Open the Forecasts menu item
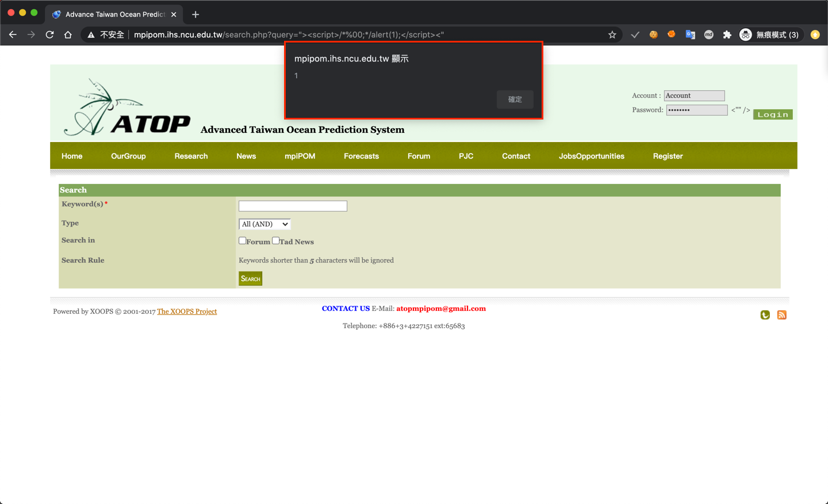The height and width of the screenshot is (504, 828). [361, 156]
